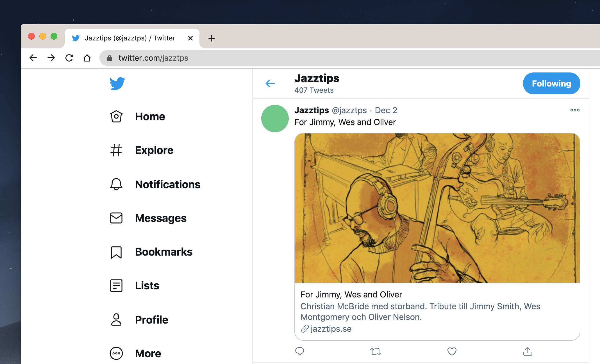Click the Twitter bird logo in sidebar

(x=117, y=83)
